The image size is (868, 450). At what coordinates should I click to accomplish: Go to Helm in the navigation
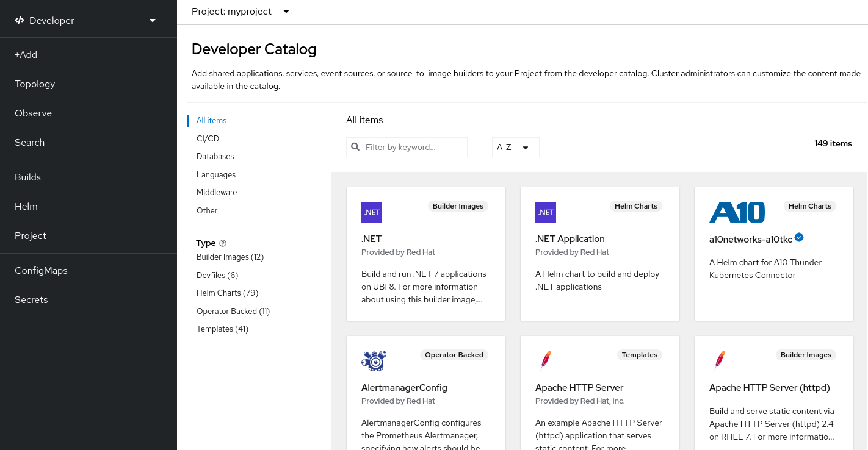26,207
